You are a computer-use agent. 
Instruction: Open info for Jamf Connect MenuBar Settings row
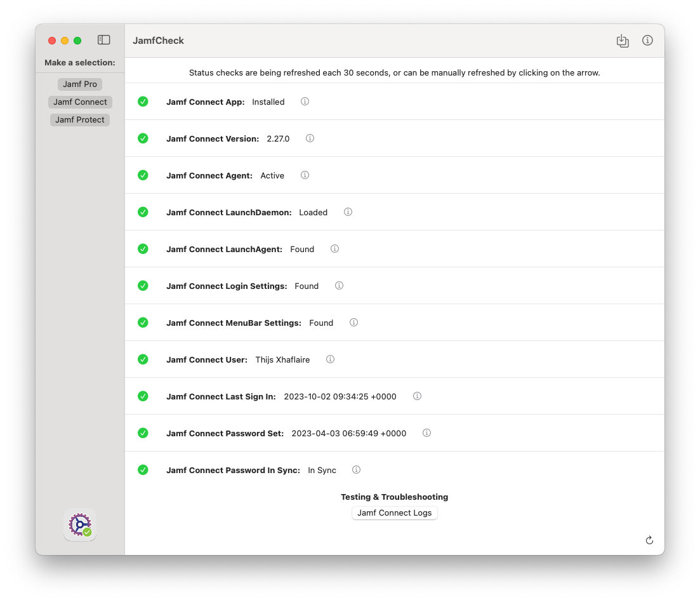(353, 323)
